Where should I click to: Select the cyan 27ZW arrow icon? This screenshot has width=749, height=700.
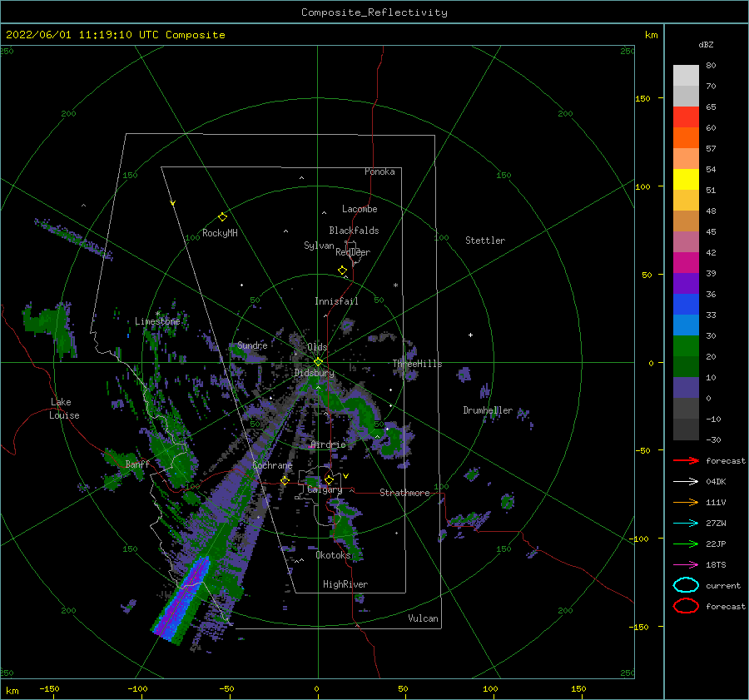(686, 524)
